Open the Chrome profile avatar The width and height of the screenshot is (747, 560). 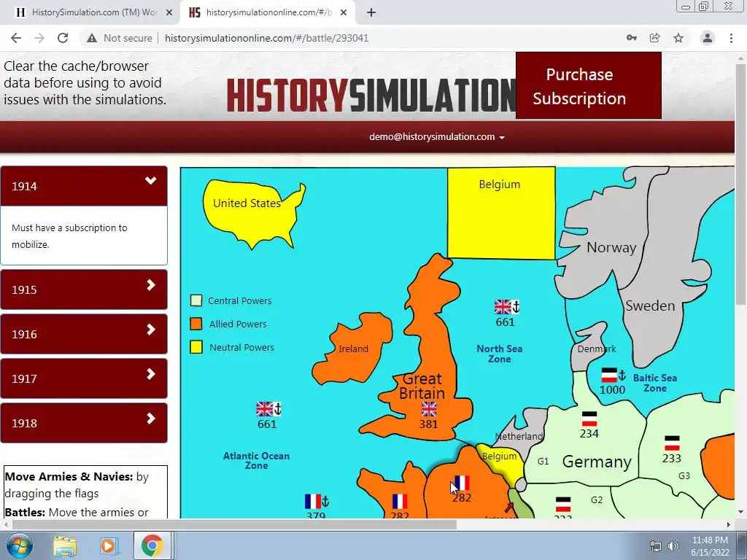tap(708, 38)
